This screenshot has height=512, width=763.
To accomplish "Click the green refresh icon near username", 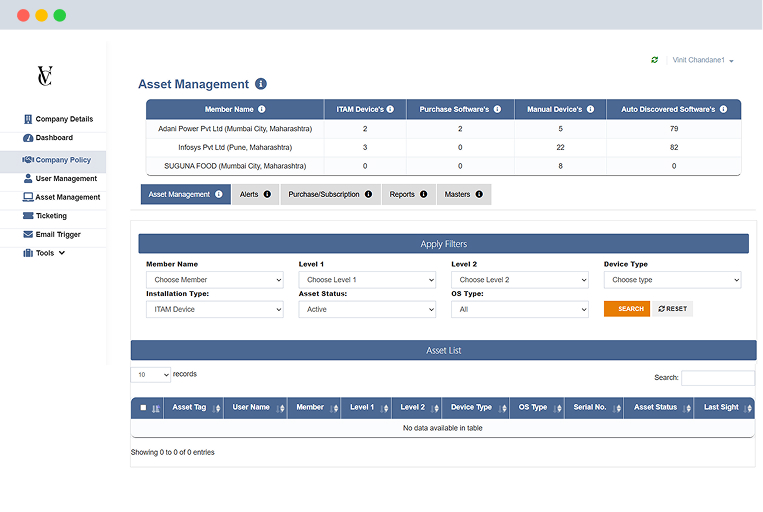I will point(655,60).
